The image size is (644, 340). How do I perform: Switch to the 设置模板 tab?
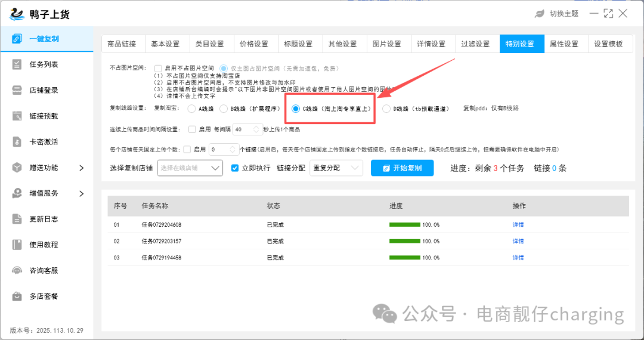click(611, 44)
